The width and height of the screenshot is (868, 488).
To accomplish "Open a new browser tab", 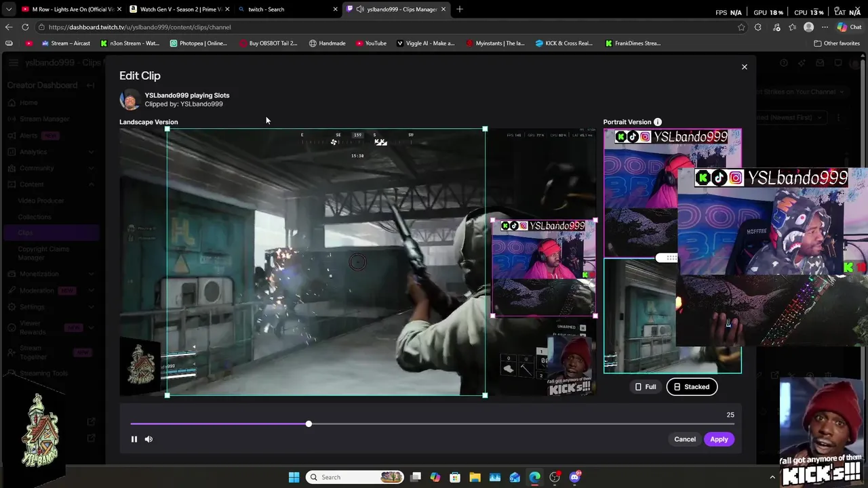I will 460,9.
